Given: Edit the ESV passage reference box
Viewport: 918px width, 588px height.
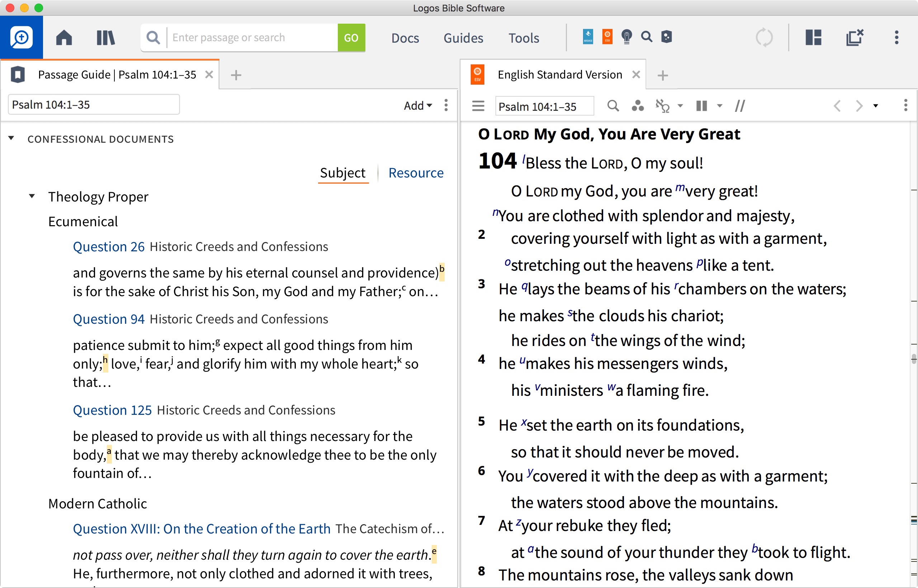Looking at the screenshot, I should 545,106.
